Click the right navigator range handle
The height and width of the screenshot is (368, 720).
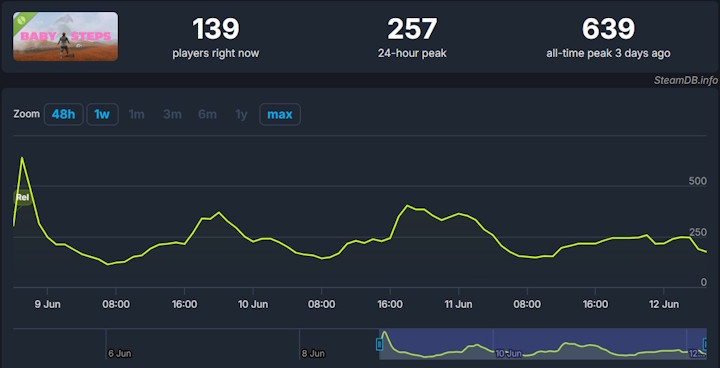click(x=706, y=344)
